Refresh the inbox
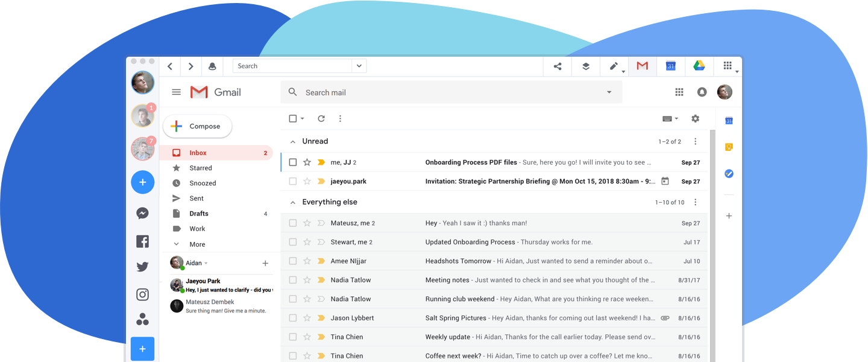868x362 pixels. pyautogui.click(x=321, y=119)
